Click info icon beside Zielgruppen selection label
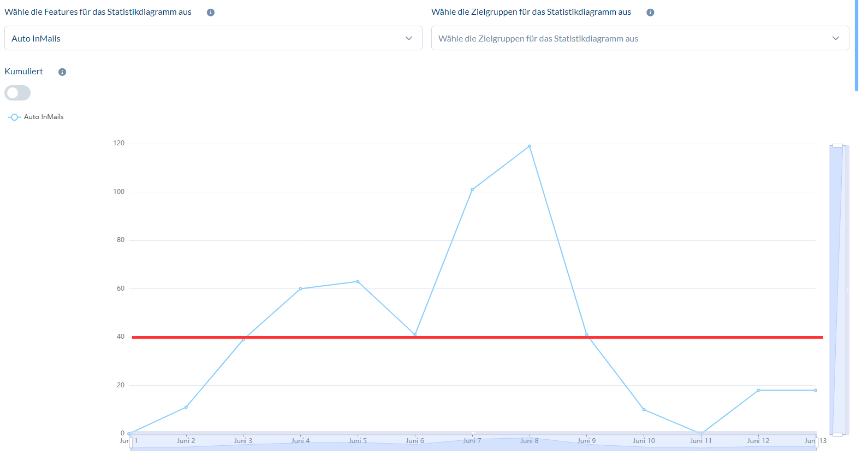The image size is (868, 466). point(650,13)
